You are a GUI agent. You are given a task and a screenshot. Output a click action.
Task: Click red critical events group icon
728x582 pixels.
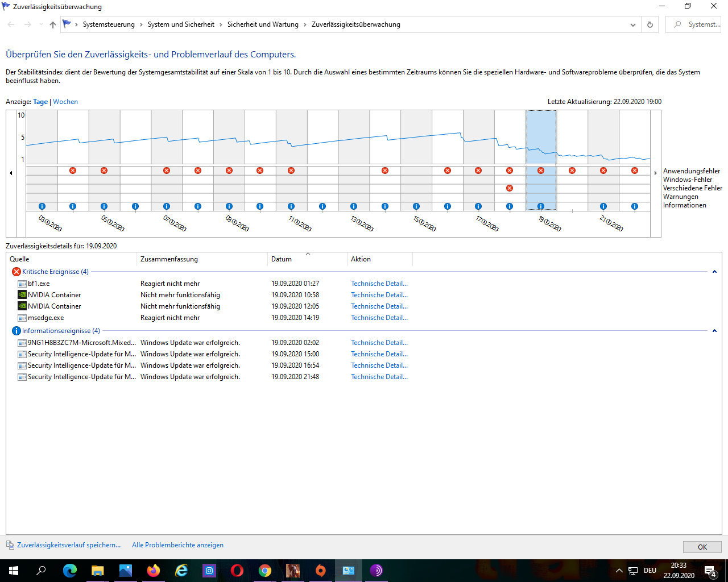pos(16,272)
